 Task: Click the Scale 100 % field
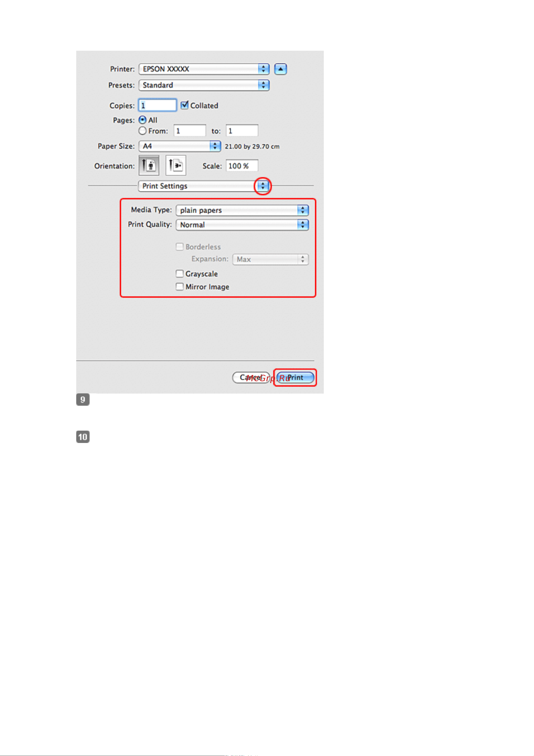click(242, 166)
